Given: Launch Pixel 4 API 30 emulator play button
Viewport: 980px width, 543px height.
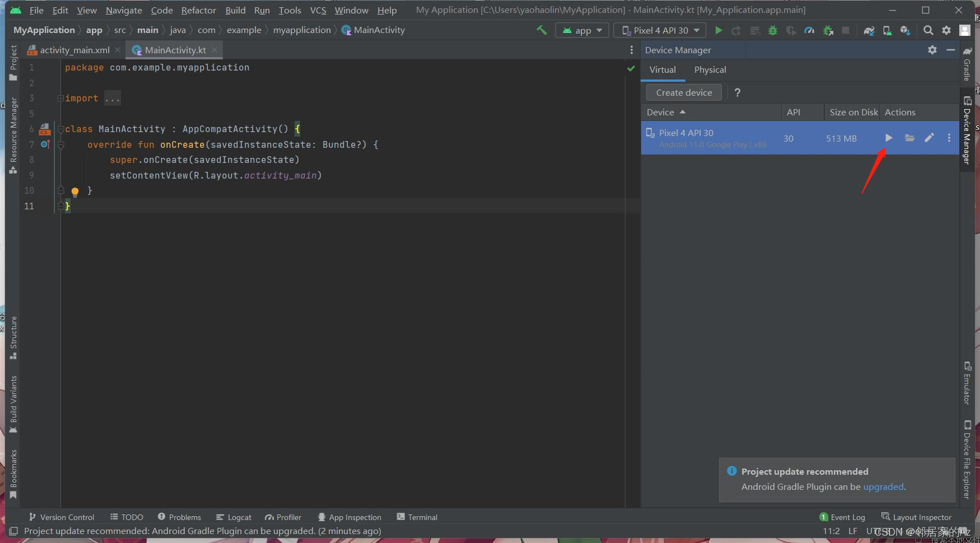Looking at the screenshot, I should point(889,138).
